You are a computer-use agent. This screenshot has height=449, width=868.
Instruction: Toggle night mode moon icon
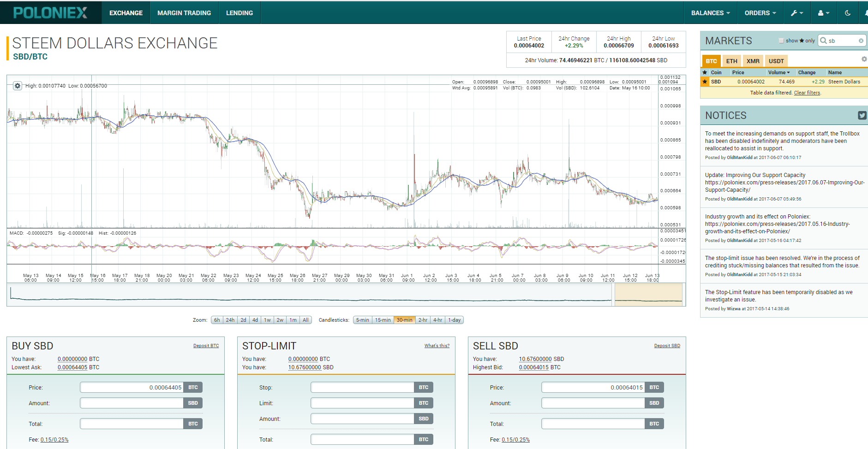click(848, 13)
